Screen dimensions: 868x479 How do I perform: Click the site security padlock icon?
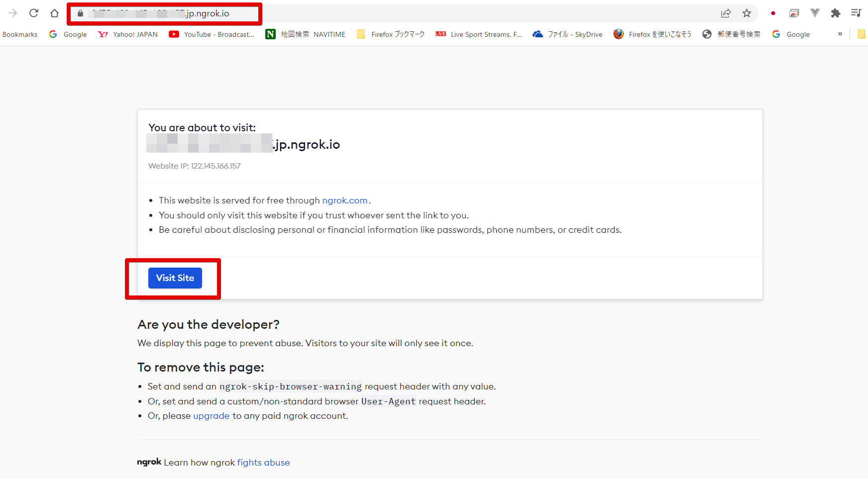tap(80, 13)
